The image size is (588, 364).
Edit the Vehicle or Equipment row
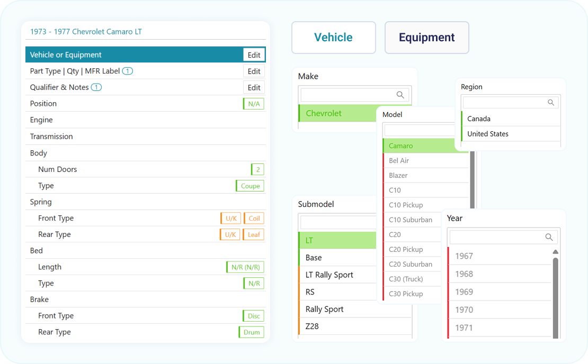point(254,55)
